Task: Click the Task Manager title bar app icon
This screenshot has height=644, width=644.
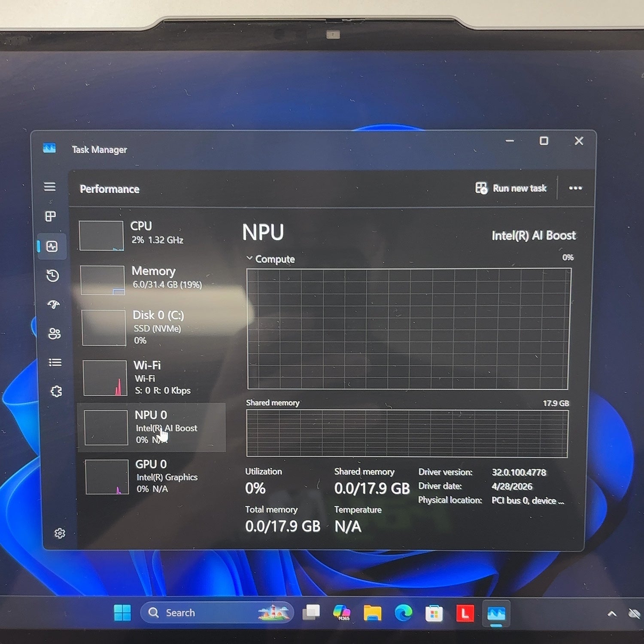Action: pos(49,149)
